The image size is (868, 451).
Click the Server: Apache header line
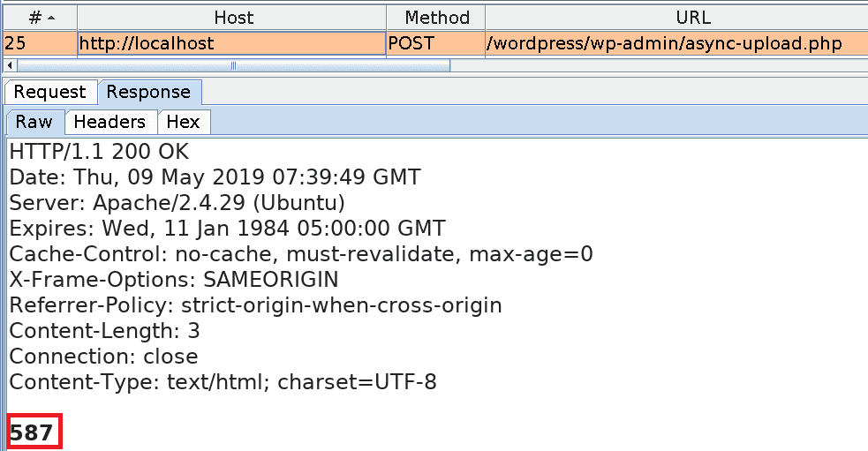[x=177, y=203]
